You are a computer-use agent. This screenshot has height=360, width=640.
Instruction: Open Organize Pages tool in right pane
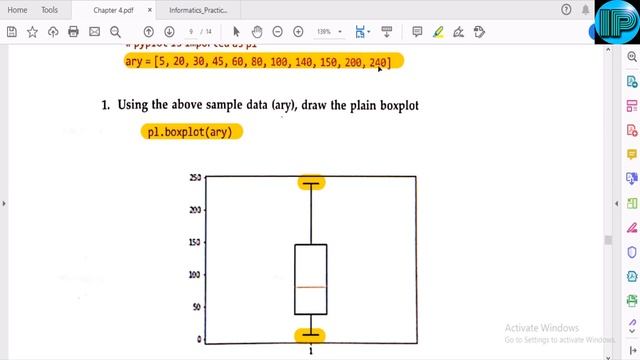click(x=632, y=203)
